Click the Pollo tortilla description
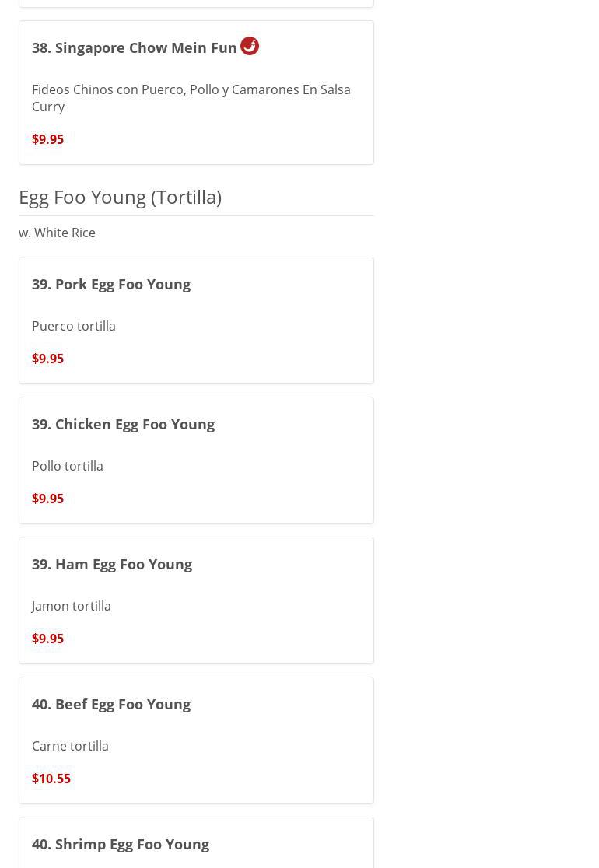599x868 pixels. 68,466
